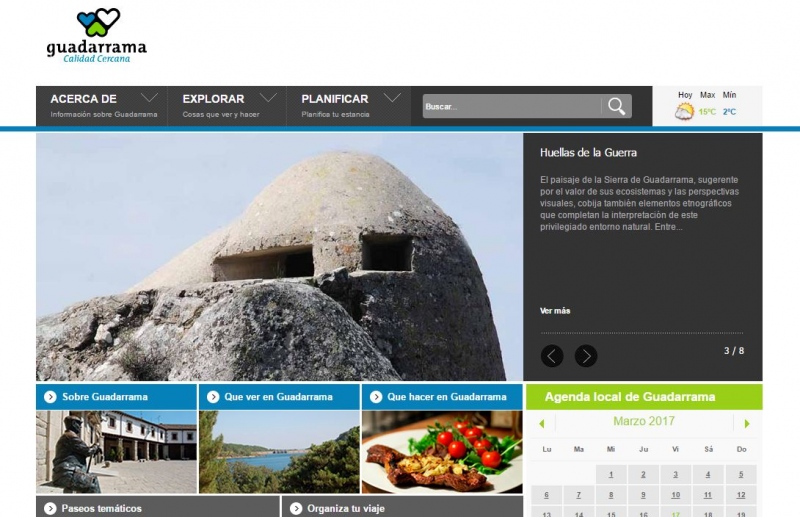Viewport: 800px width, 517px height.
Task: Go to previous slide arrow
Action: tap(552, 356)
